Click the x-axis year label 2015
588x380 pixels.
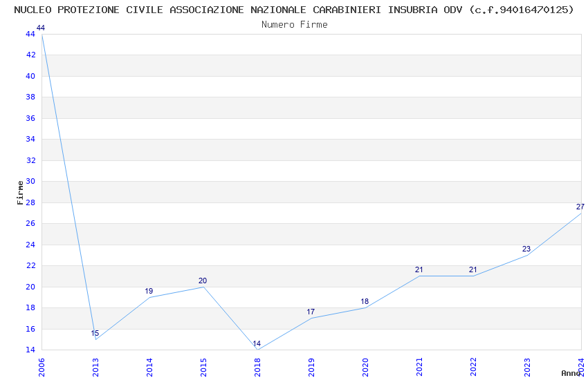[x=203, y=368]
